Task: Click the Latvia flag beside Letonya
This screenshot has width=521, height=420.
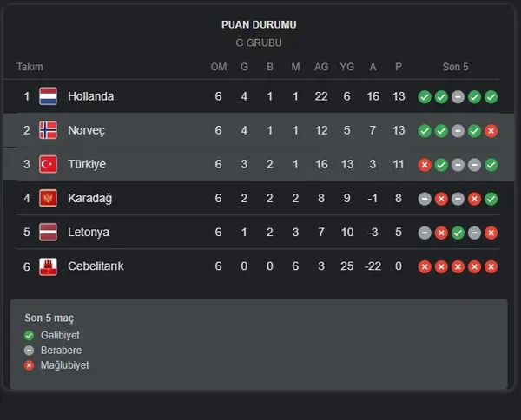Action: coord(49,233)
